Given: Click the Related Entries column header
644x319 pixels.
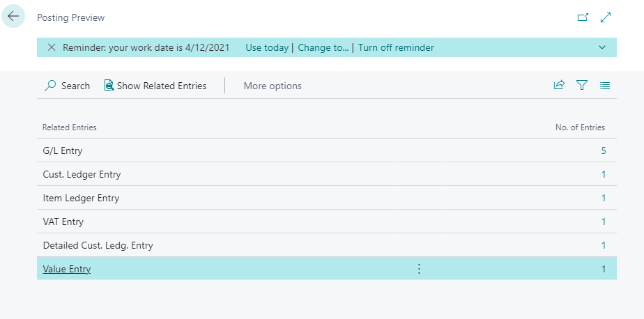Looking at the screenshot, I should (x=70, y=127).
